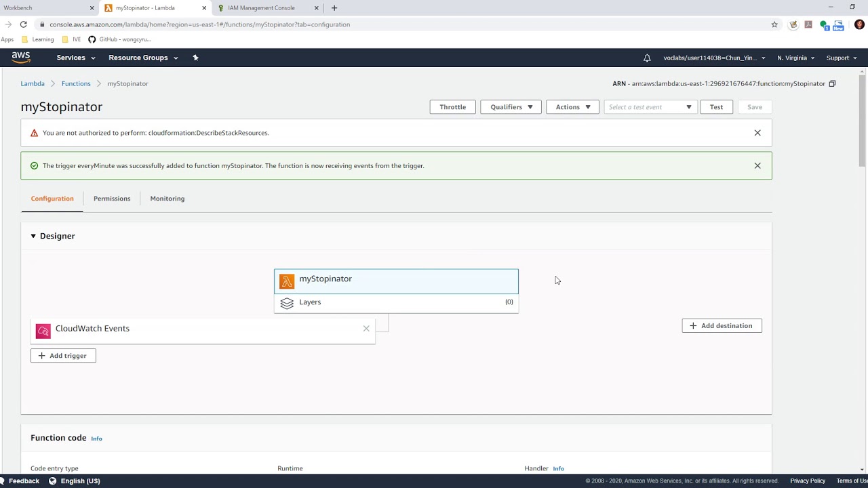This screenshot has height=488, width=868.
Task: Click the pin shortcuts icon in navbar
Action: (195, 58)
